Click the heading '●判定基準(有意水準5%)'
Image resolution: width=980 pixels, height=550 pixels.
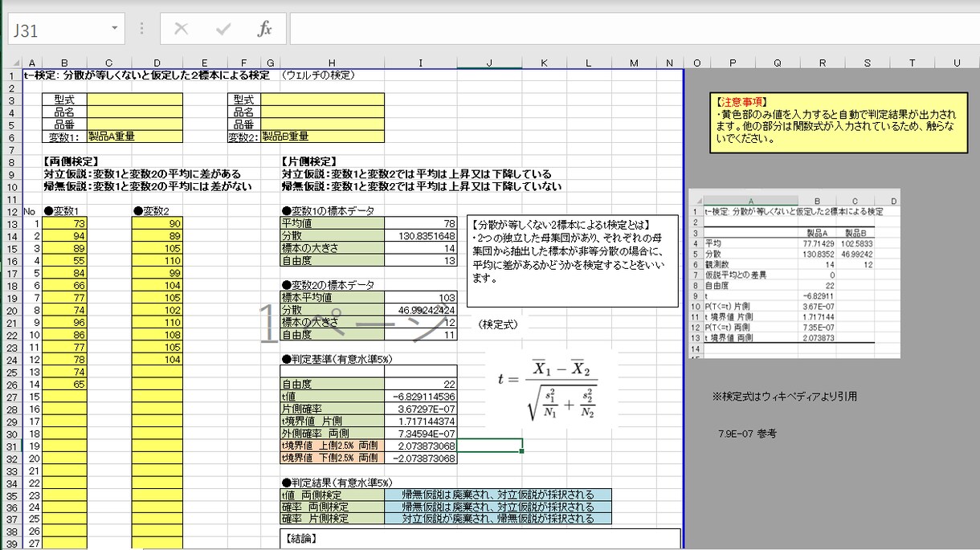tap(337, 359)
